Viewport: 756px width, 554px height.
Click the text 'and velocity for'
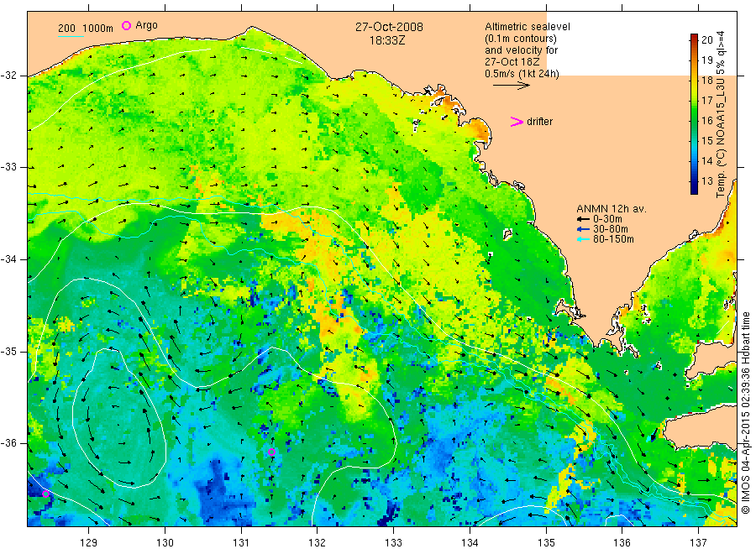(521, 50)
